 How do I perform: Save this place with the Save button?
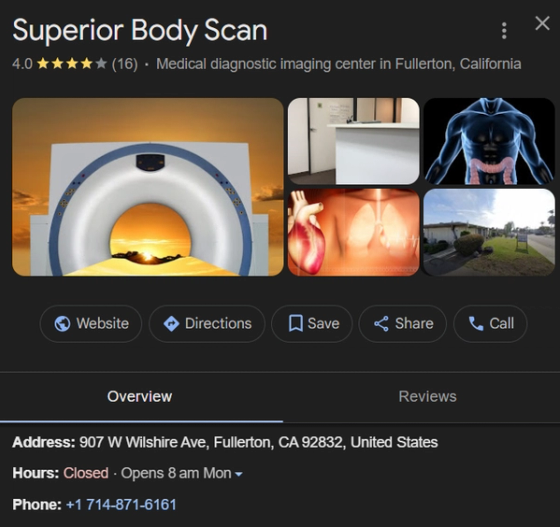312,324
